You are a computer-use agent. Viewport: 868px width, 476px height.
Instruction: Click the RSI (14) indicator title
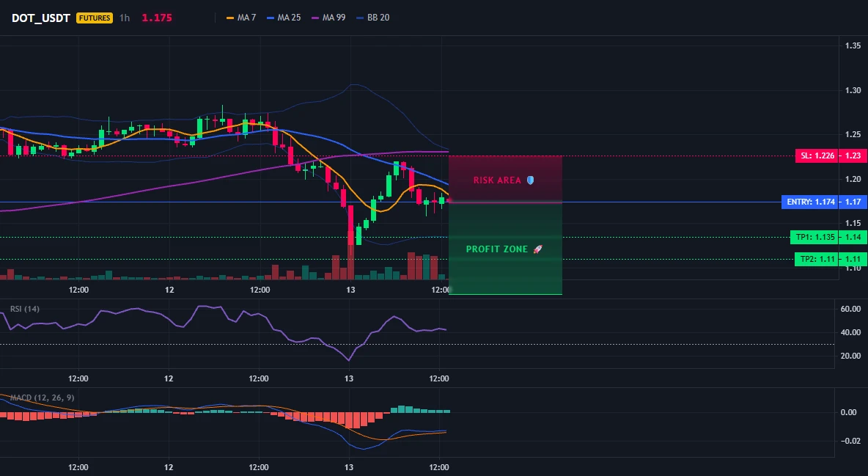(x=25, y=309)
